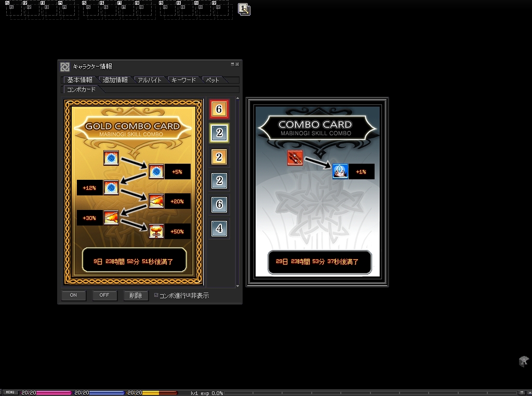Select the first blue swirl skill without bonus
The height and width of the screenshot is (396, 532).
[x=111, y=158]
